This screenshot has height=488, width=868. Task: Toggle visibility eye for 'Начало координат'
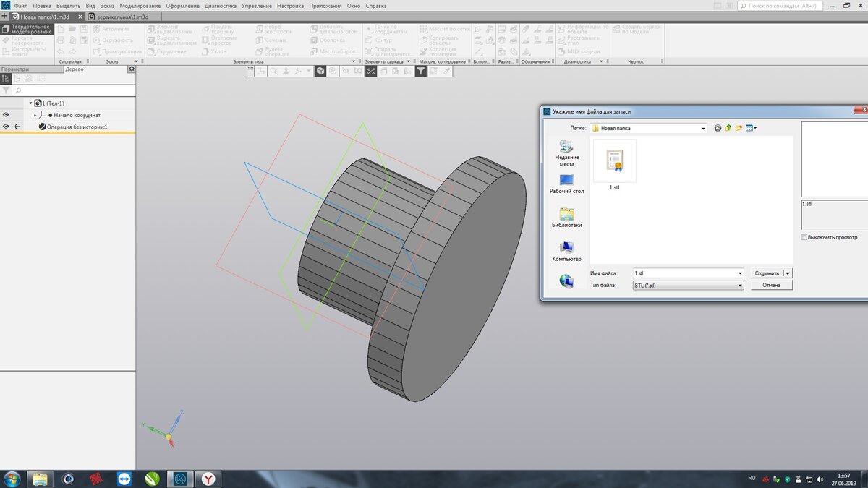pyautogui.click(x=6, y=115)
